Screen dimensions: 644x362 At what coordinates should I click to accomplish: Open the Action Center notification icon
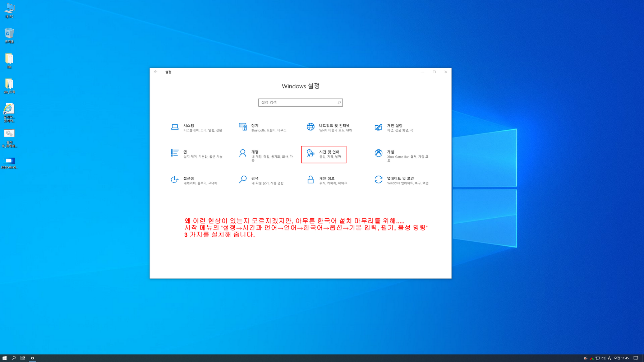click(635, 358)
